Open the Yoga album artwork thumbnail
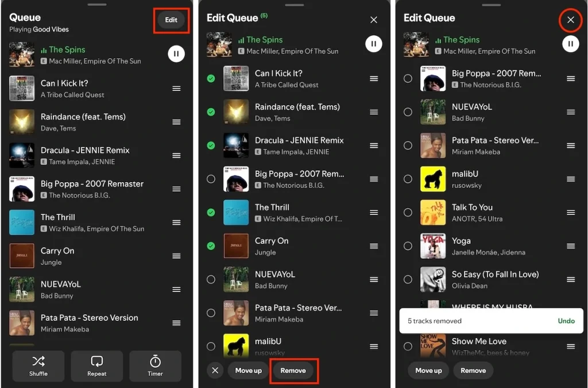 coord(433,246)
